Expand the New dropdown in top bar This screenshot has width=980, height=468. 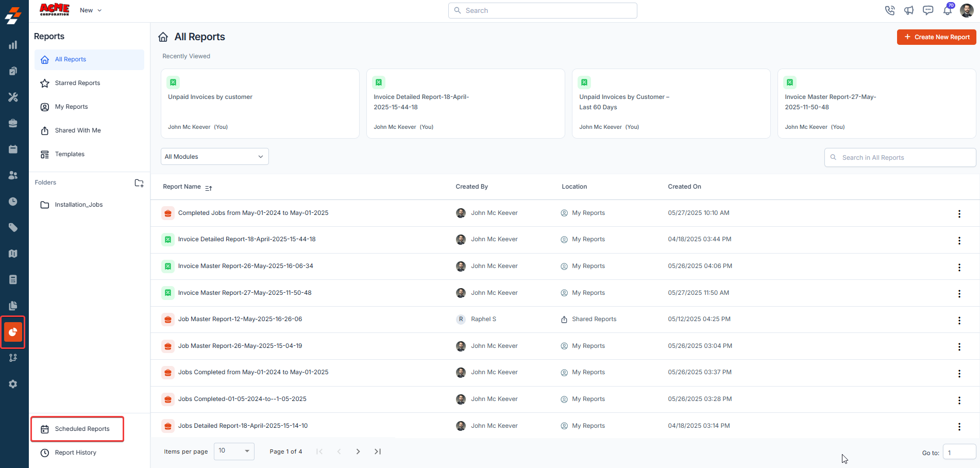91,10
